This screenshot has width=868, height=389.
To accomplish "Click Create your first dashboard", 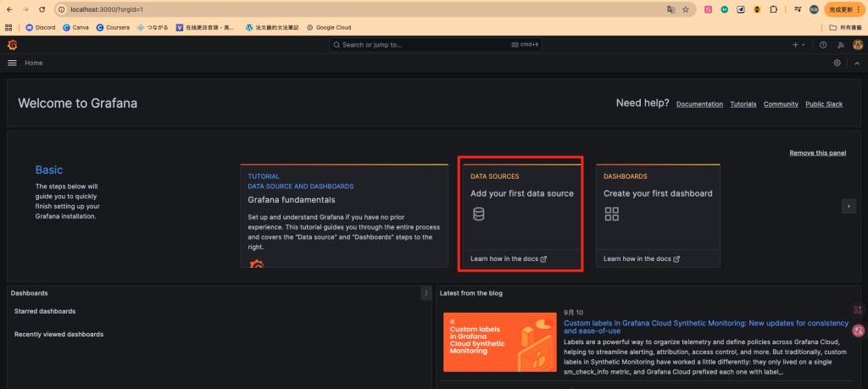I will pyautogui.click(x=658, y=194).
